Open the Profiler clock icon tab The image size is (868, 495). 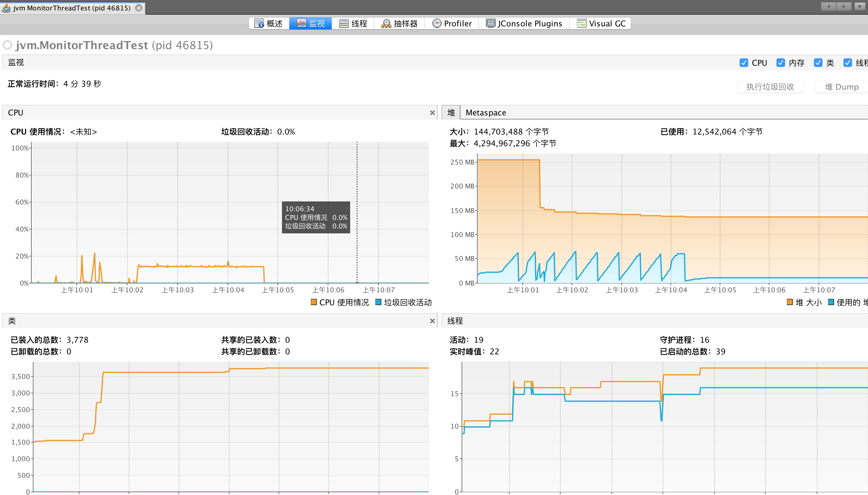pyautogui.click(x=436, y=23)
